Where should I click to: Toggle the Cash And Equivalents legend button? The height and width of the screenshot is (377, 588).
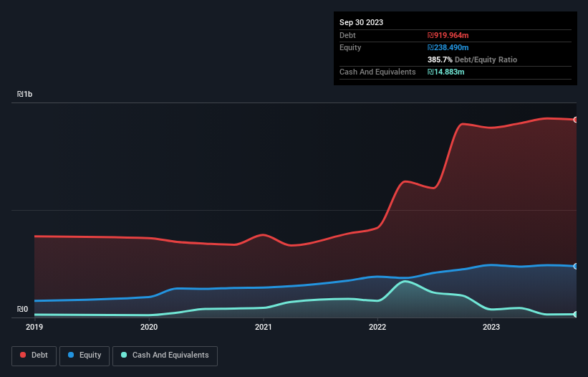point(165,355)
